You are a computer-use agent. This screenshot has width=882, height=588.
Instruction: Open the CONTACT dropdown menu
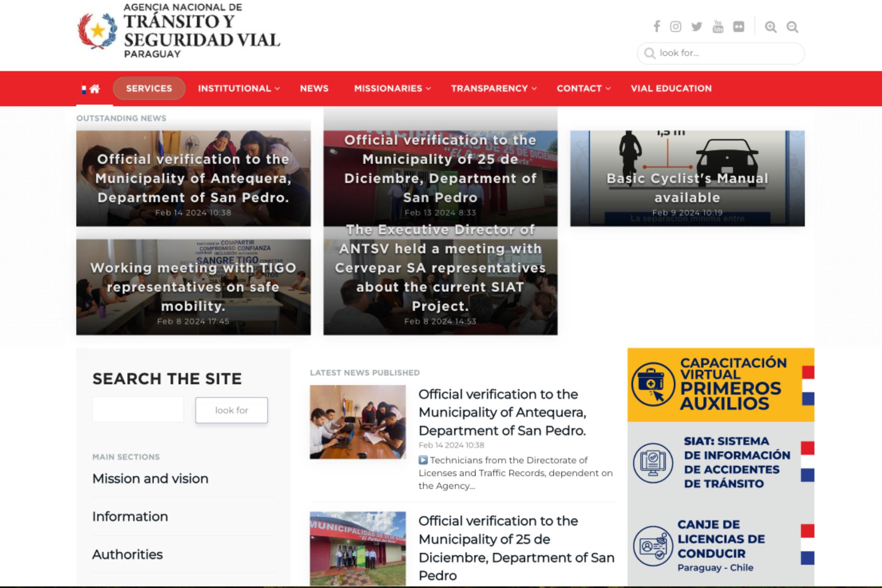(580, 88)
